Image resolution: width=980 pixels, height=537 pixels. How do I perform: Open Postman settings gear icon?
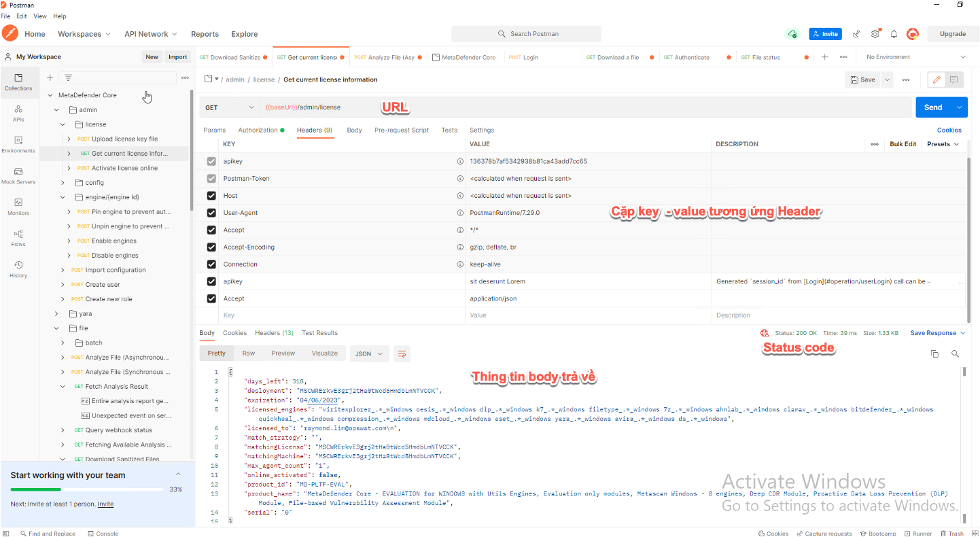pos(875,33)
